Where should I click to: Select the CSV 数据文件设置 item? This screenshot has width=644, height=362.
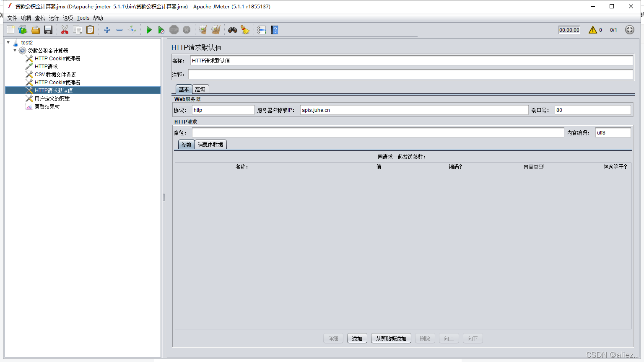coord(55,75)
